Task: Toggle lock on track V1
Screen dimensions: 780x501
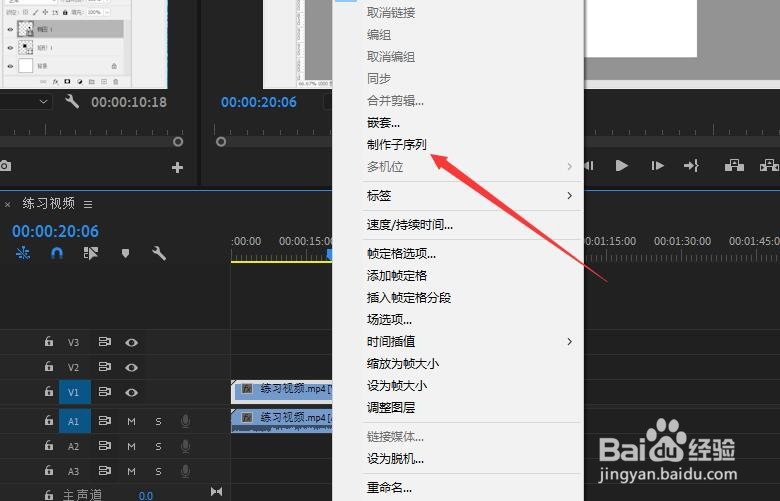Action: pos(49,392)
